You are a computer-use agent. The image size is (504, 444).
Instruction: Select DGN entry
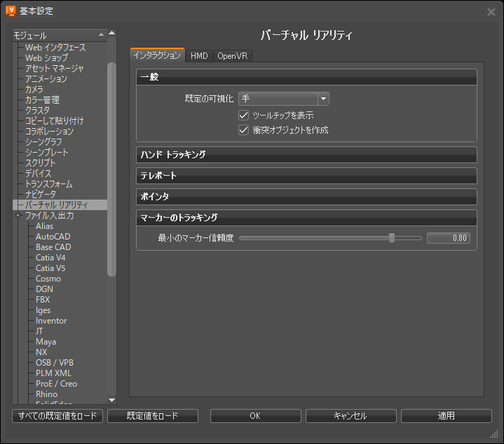[x=44, y=289]
